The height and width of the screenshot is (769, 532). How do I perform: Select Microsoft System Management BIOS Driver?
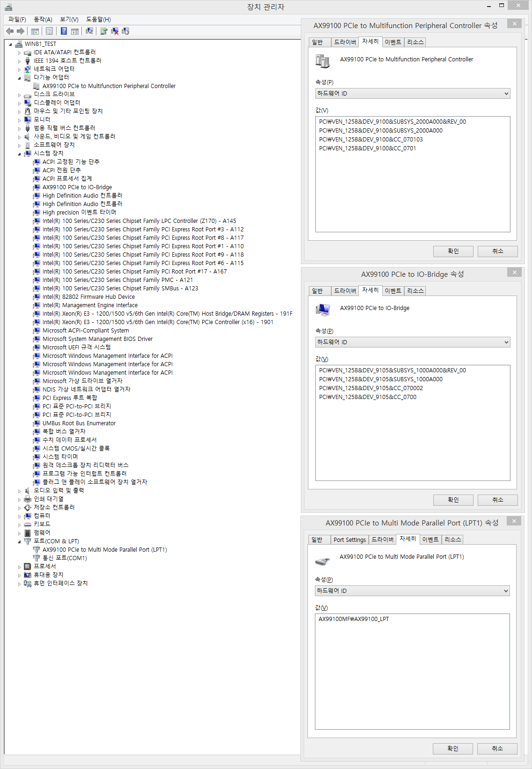pyautogui.click(x=97, y=339)
